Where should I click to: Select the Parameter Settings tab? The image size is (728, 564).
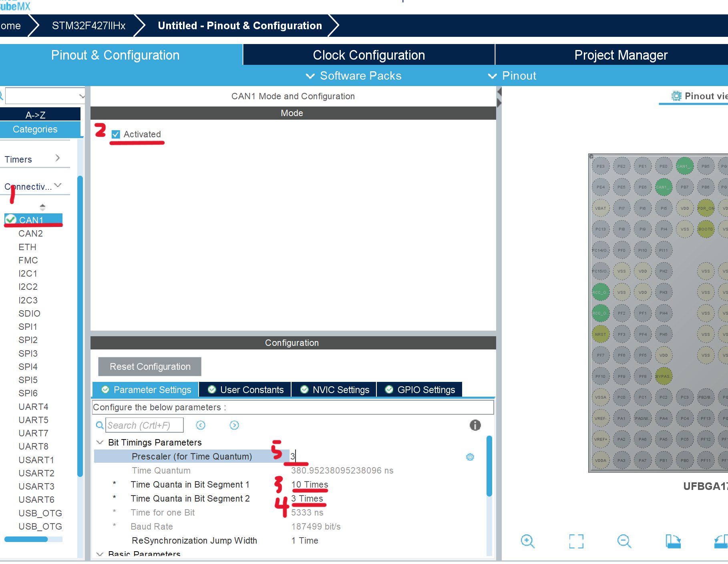point(146,389)
